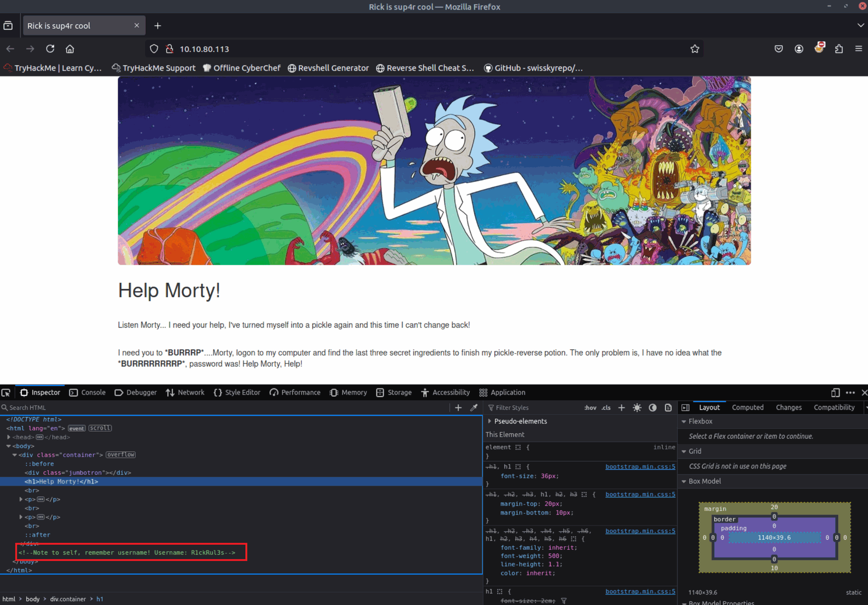Viewport: 868px width, 605px height.
Task: Expand the Pseudo-elements section
Action: 490,421
